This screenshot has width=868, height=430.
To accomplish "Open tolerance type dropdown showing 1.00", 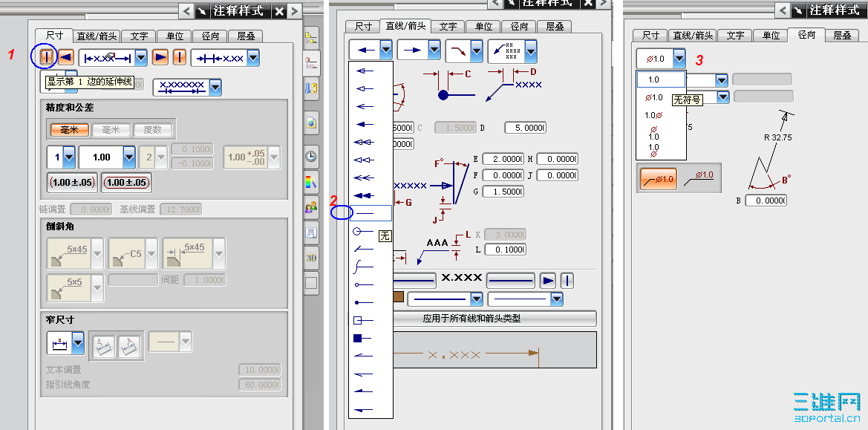I will (129, 157).
